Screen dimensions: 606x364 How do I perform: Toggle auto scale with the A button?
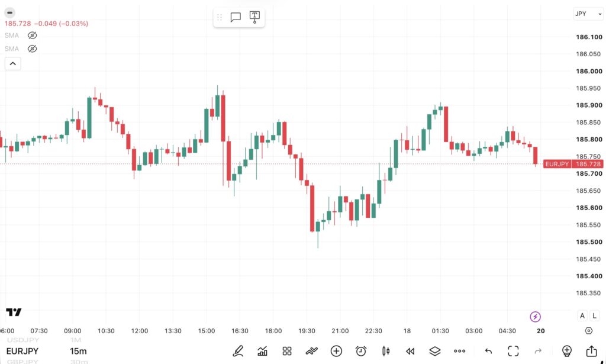pos(582,315)
